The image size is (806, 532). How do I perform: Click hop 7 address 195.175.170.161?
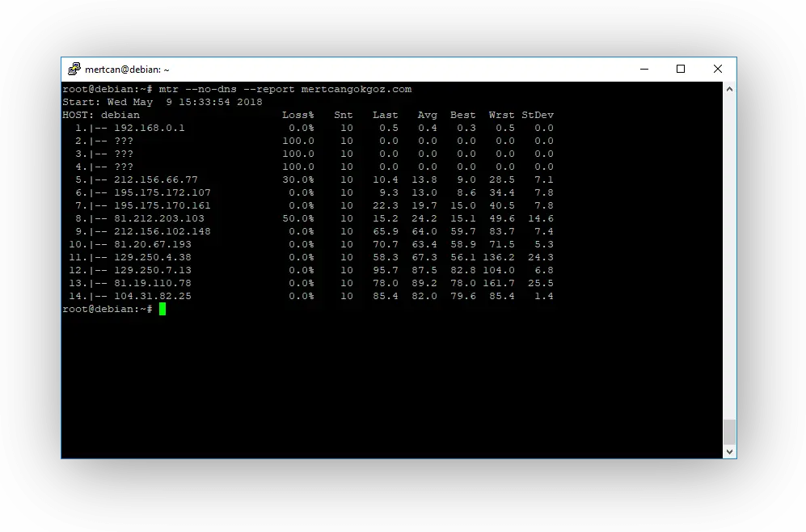[x=162, y=205]
